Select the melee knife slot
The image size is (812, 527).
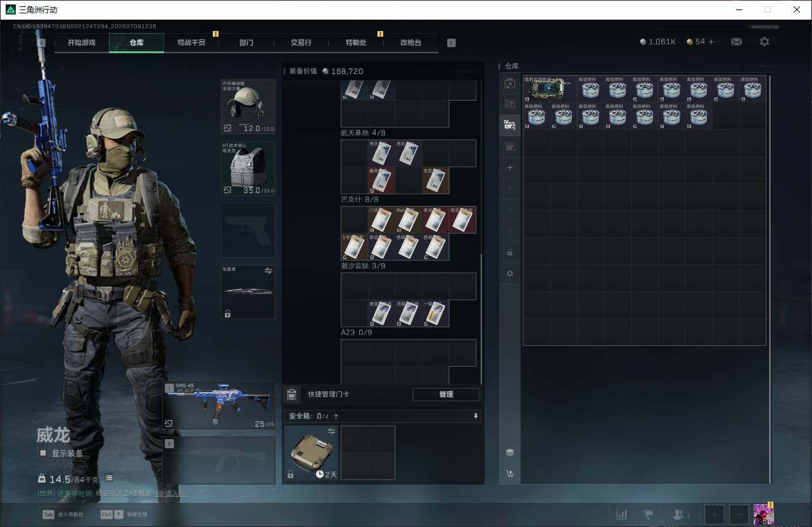point(248,292)
